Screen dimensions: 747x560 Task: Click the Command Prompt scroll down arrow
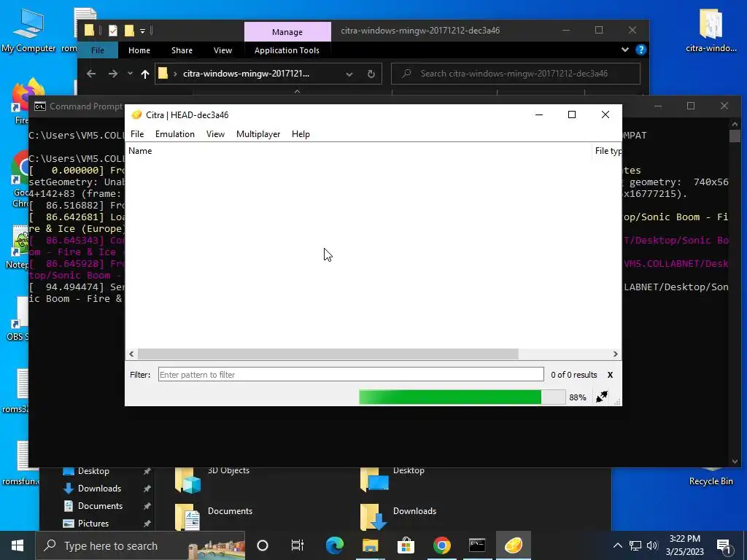(735, 461)
